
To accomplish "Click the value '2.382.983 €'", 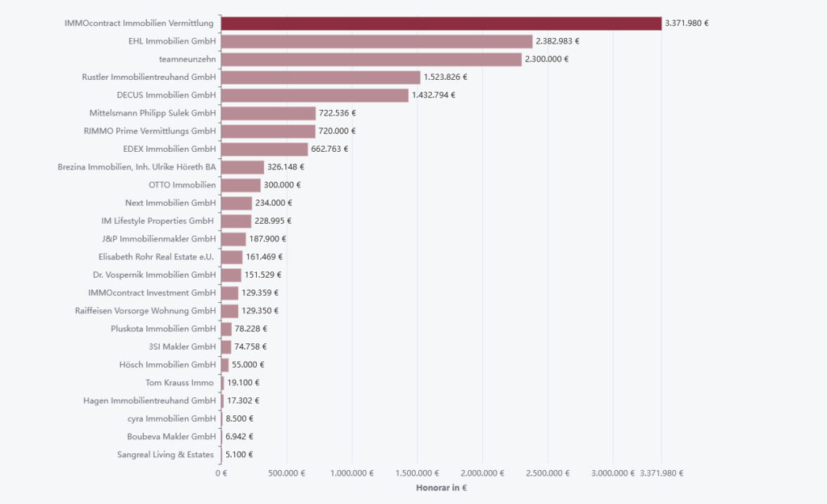I will click(557, 41).
